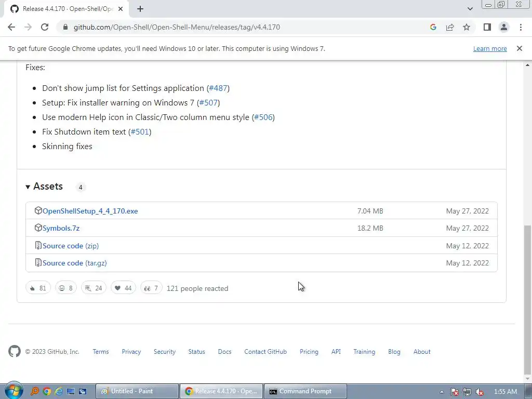Open the API footer link
Screen dimensions: 532x399
click(x=336, y=352)
